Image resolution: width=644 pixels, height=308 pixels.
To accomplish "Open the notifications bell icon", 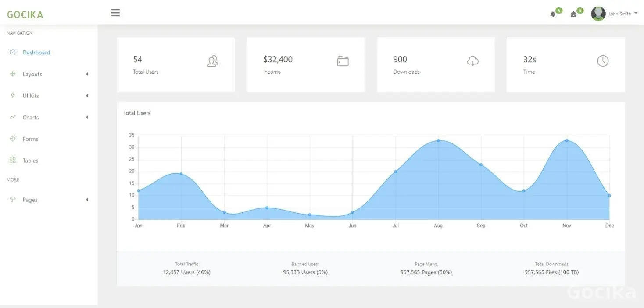I will click(553, 14).
